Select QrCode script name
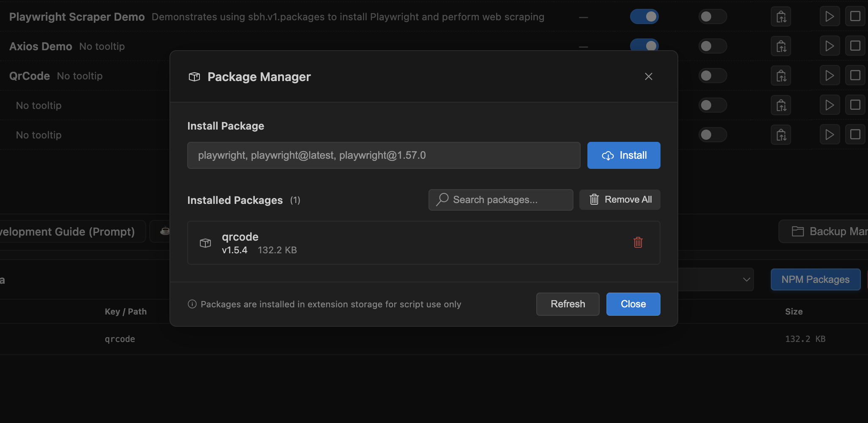 [30, 76]
